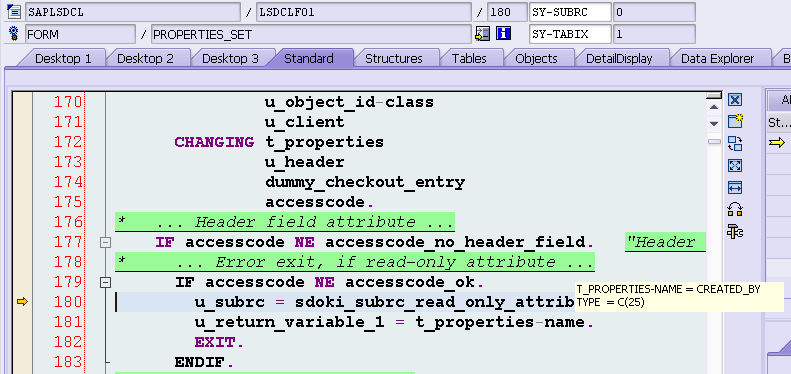Click 't_properties' on line 172
The width and height of the screenshot is (791, 374).
tap(324, 143)
